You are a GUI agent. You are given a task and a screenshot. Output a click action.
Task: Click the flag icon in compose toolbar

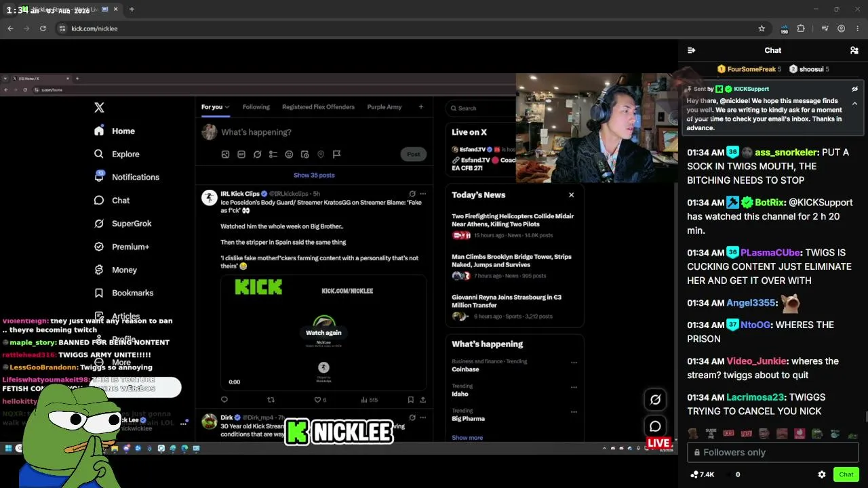coord(336,155)
